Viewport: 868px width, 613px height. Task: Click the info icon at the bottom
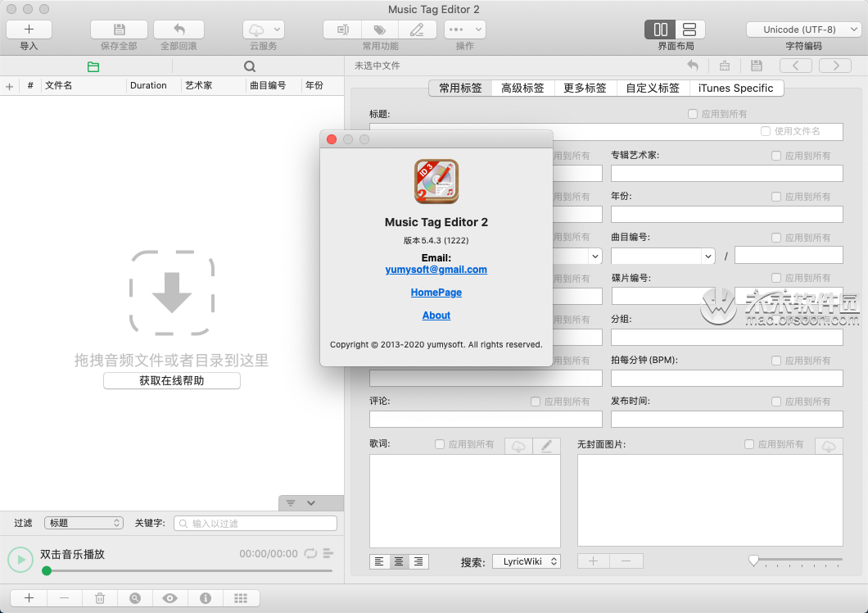pyautogui.click(x=205, y=598)
